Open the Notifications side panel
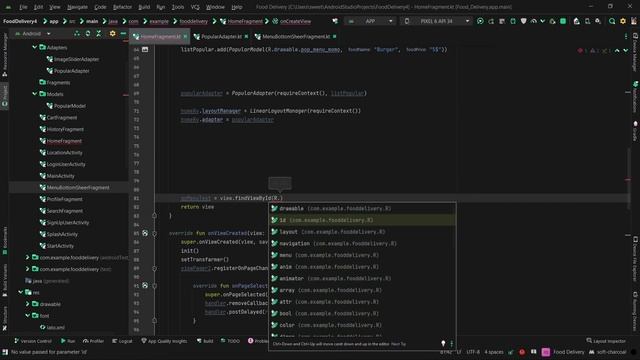 coord(635,96)
